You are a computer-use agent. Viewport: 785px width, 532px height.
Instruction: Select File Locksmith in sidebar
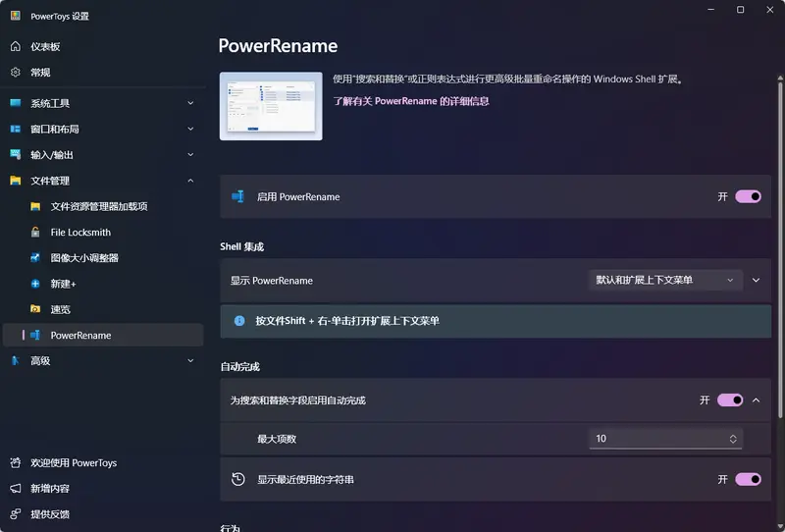(x=103, y=232)
